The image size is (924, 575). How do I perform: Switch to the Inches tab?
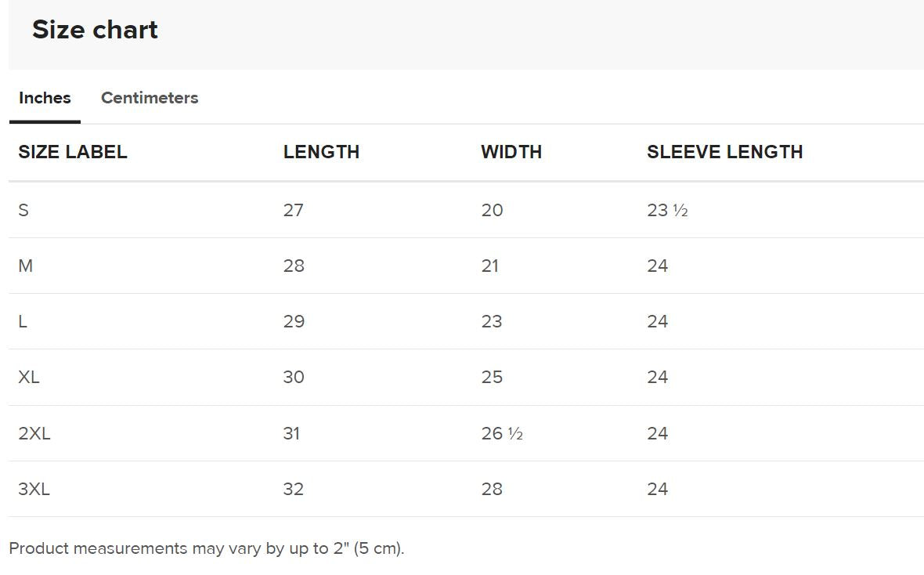click(45, 98)
